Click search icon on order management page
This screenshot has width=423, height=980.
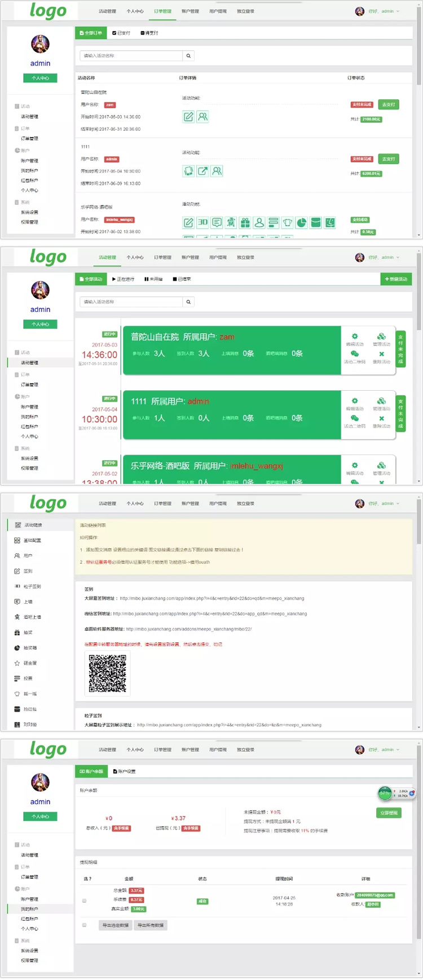(188, 56)
